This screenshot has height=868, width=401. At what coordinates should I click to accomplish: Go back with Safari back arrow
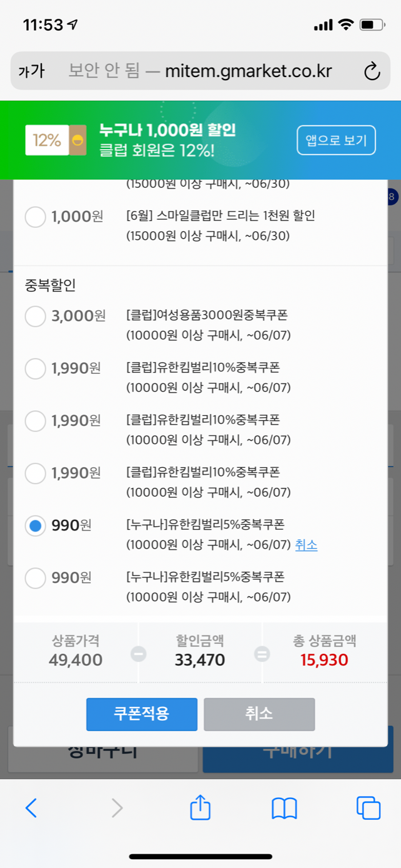[x=31, y=809]
